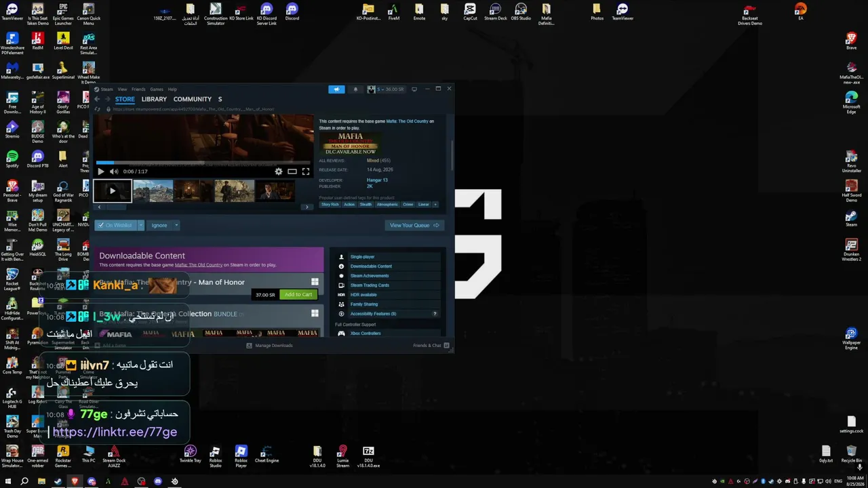Switch trailer to theater mode
The height and width of the screenshot is (488, 868).
tap(292, 171)
